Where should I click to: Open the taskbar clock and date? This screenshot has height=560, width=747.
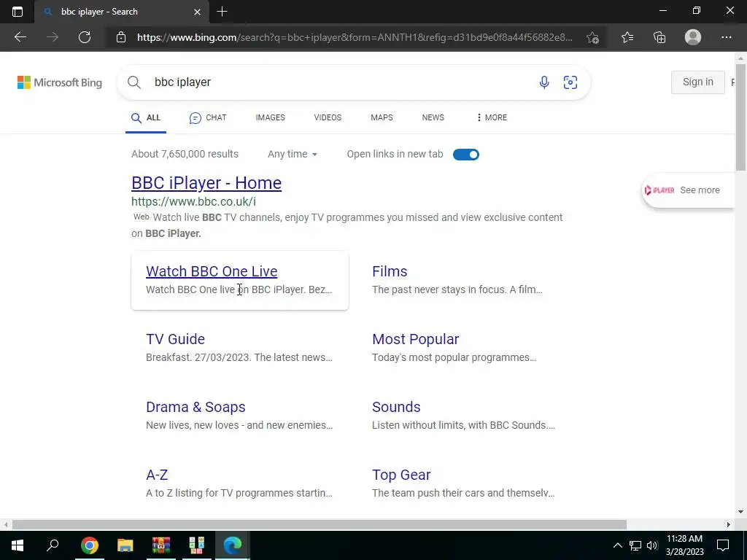pyautogui.click(x=684, y=545)
